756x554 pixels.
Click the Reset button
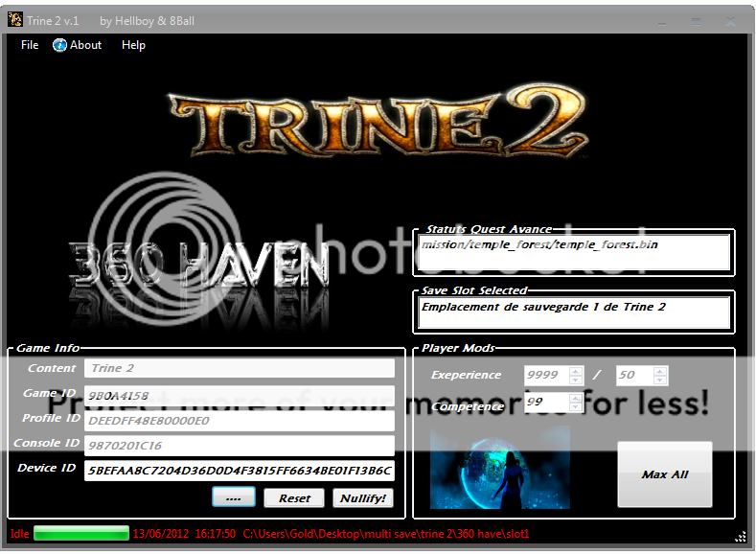pos(294,498)
